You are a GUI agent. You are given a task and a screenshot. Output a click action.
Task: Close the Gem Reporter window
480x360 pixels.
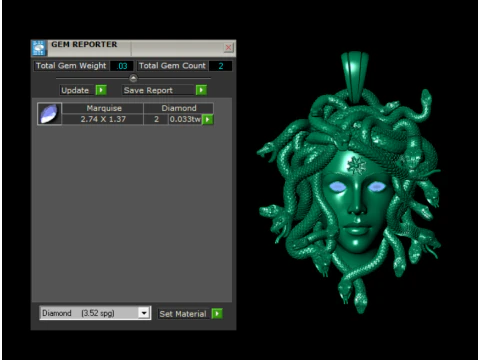pos(228,48)
